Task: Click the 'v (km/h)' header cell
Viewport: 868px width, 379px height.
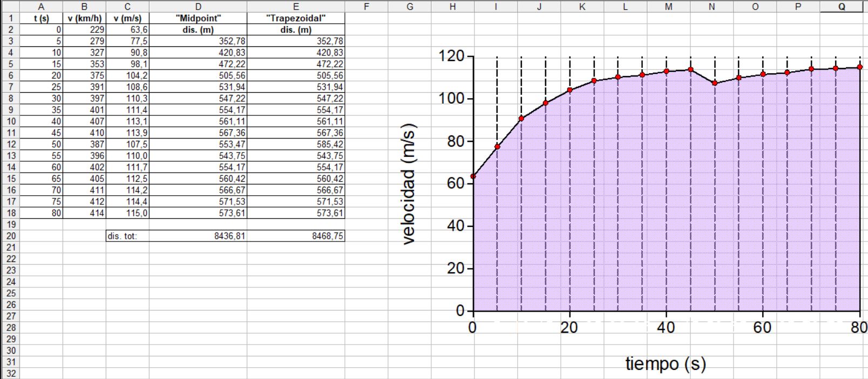Action: (x=84, y=18)
